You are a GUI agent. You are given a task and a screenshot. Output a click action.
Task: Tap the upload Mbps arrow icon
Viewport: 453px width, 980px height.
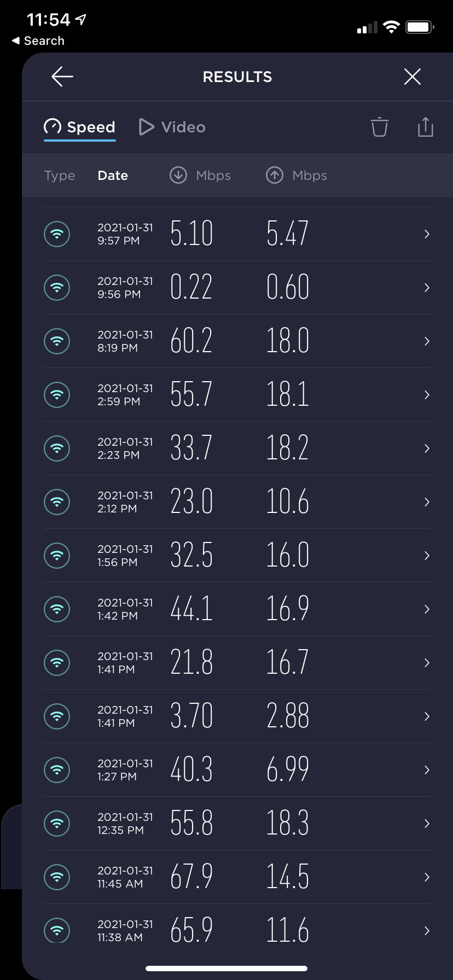(275, 176)
